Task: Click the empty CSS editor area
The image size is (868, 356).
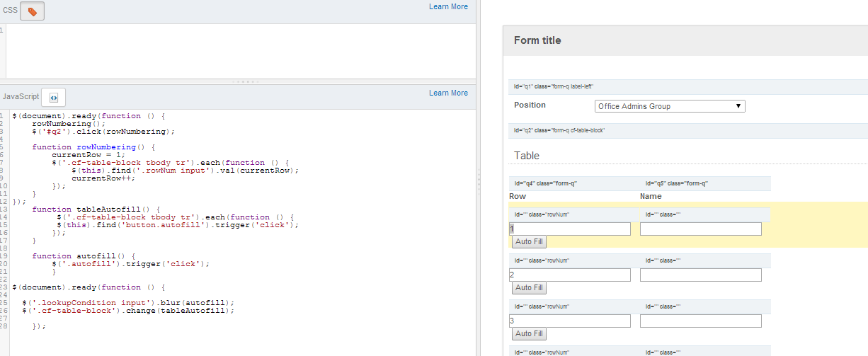Action: pyautogui.click(x=241, y=50)
